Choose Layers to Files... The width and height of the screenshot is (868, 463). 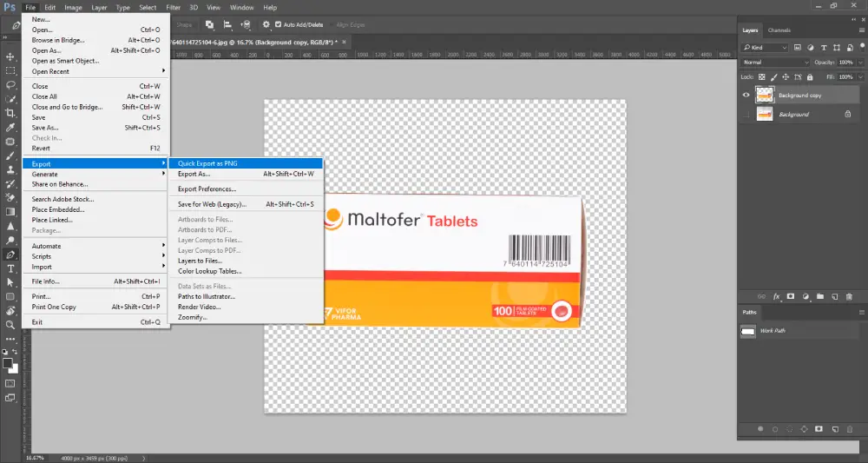pos(246,261)
